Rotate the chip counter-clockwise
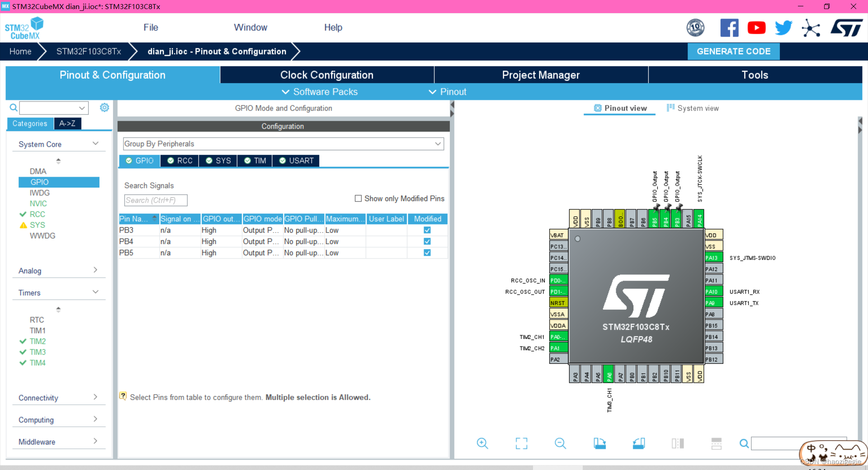The height and width of the screenshot is (470, 868). [x=638, y=443]
